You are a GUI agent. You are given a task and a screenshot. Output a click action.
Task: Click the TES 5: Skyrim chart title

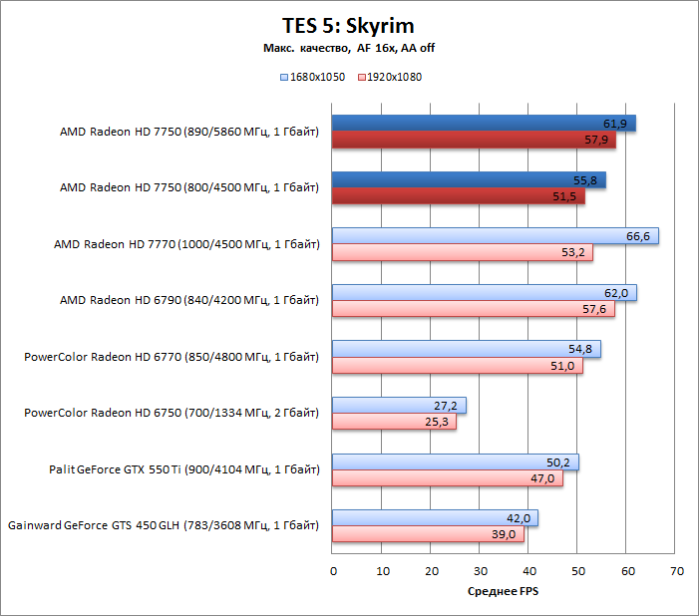(x=349, y=25)
